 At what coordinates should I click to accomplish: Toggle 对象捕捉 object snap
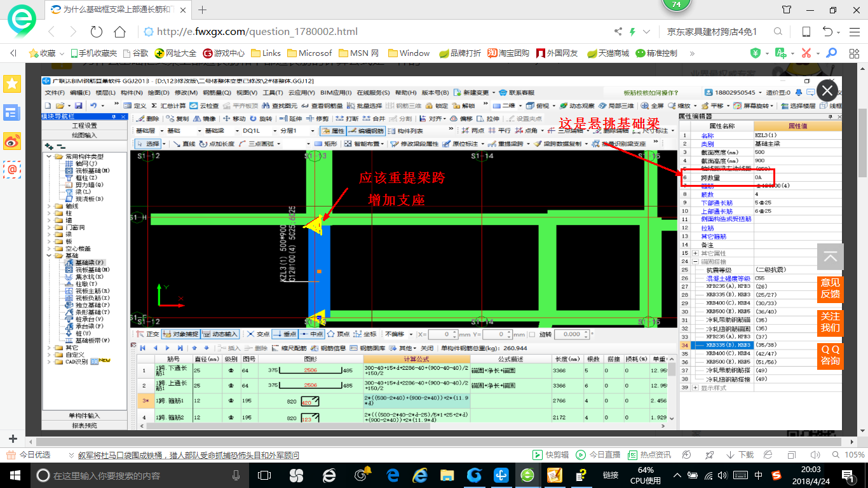tap(180, 334)
